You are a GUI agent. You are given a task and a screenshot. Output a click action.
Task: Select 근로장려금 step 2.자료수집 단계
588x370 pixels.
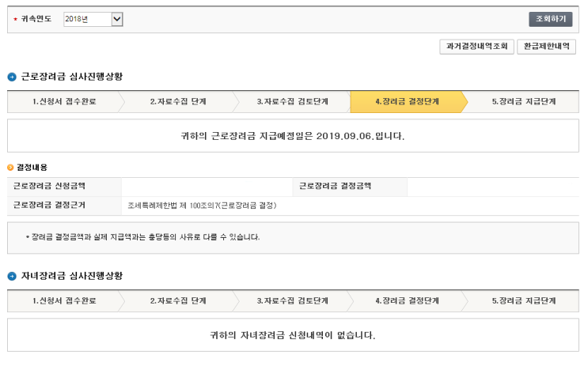coord(178,101)
